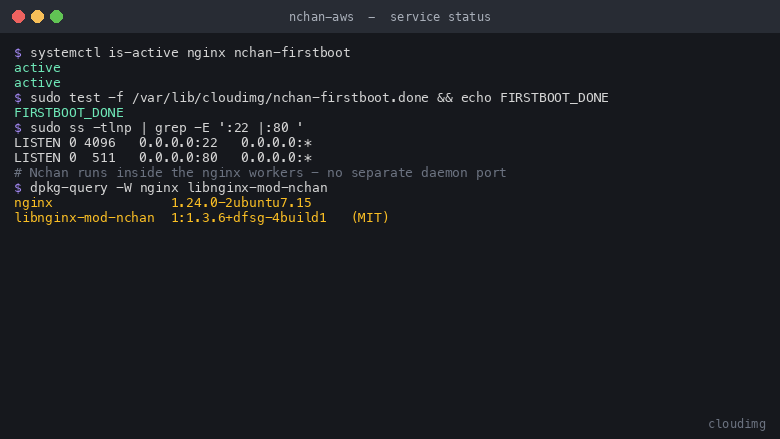Maximize the window with the green button

(x=57, y=16)
